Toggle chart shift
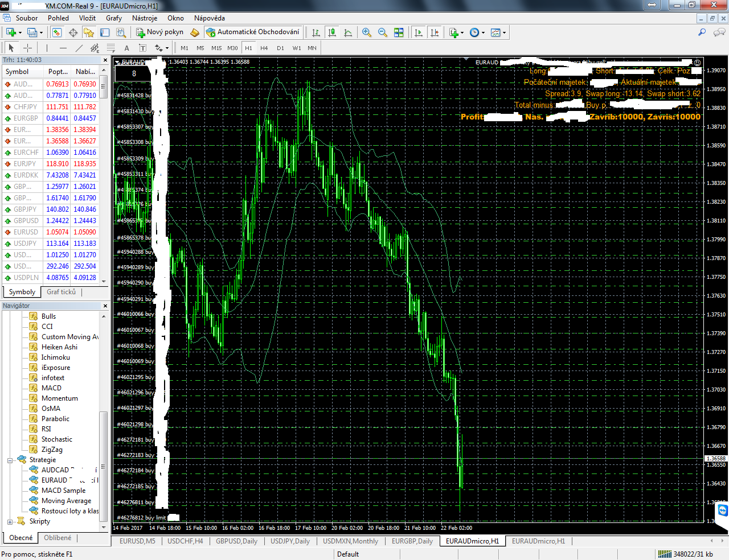The height and width of the screenshot is (560, 729). click(x=435, y=32)
